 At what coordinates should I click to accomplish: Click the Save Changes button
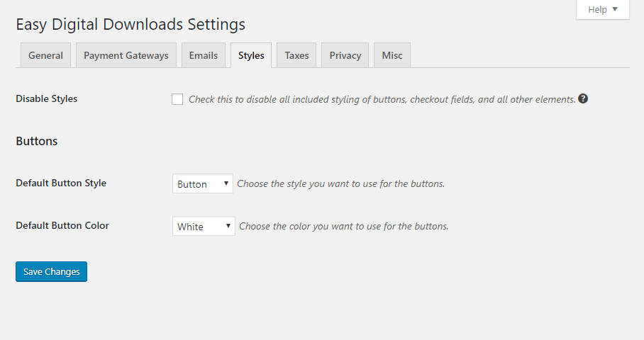click(x=51, y=271)
